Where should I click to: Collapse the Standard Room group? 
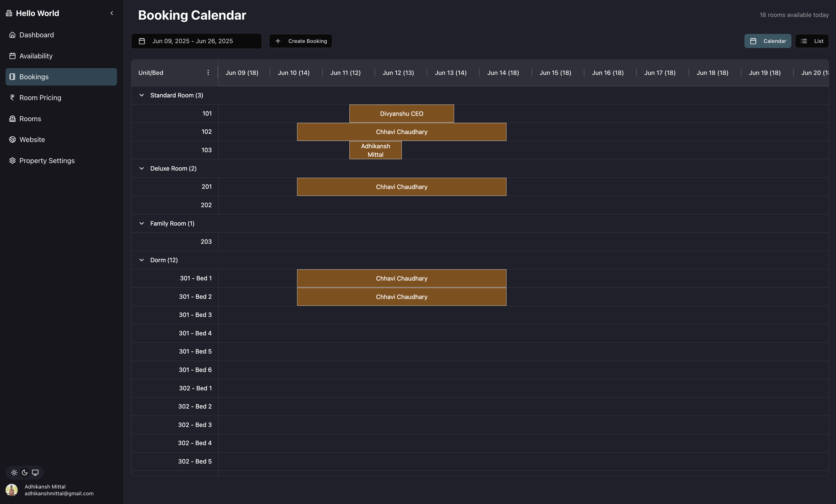[x=142, y=95]
